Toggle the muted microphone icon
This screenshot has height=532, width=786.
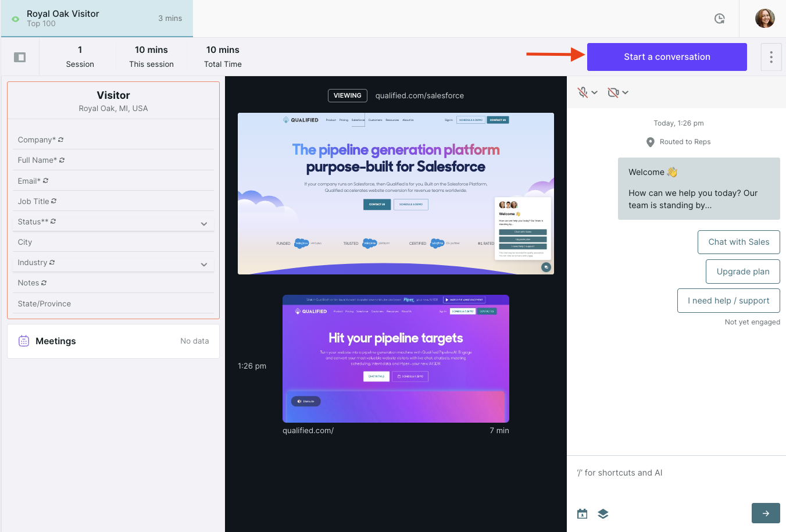(583, 92)
